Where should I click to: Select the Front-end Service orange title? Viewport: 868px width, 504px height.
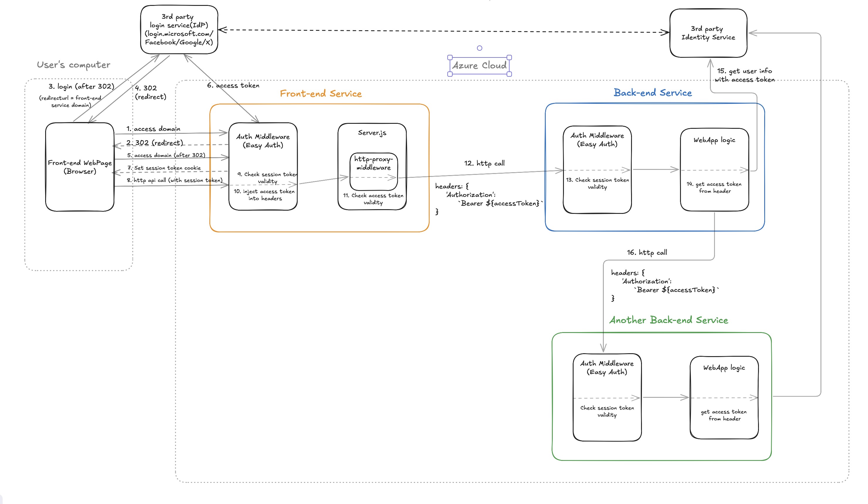click(321, 94)
